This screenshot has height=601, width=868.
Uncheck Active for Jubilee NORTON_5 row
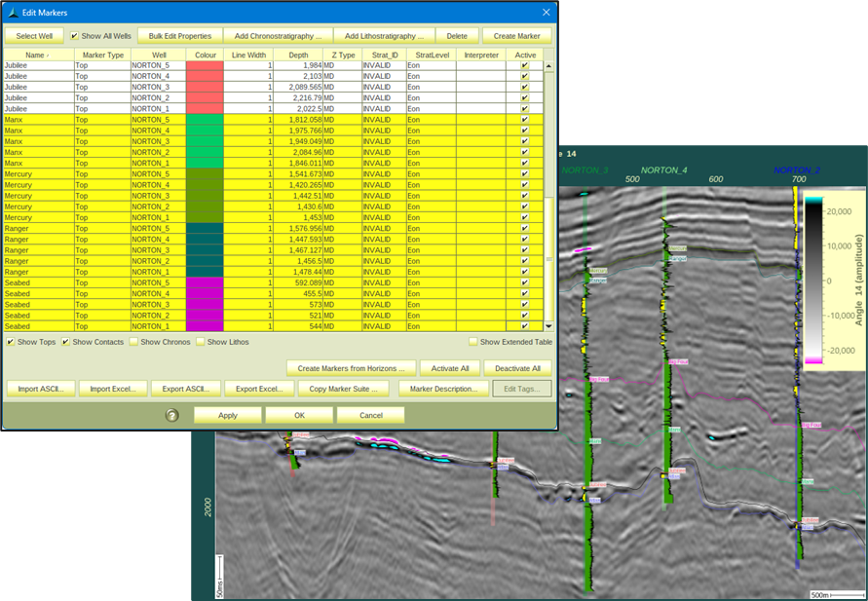point(525,65)
